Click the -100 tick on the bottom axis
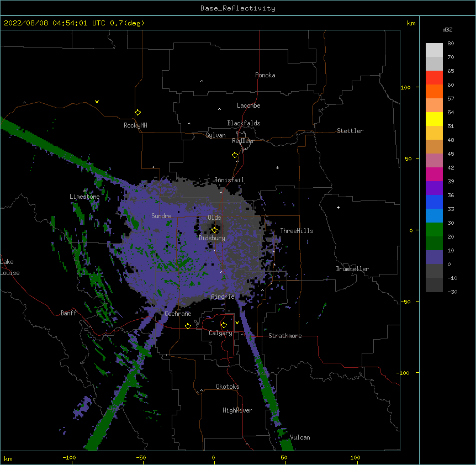Viewport: 476px width, 465px height. coord(69,457)
